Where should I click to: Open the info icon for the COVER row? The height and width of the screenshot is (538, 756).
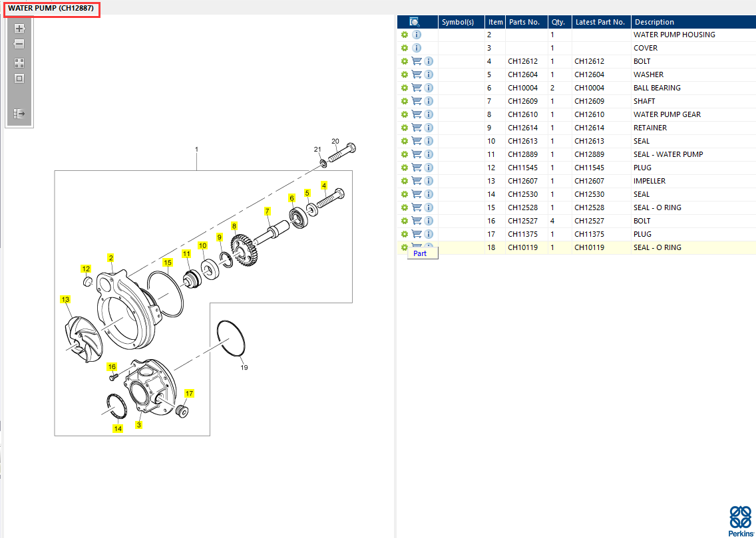[417, 48]
